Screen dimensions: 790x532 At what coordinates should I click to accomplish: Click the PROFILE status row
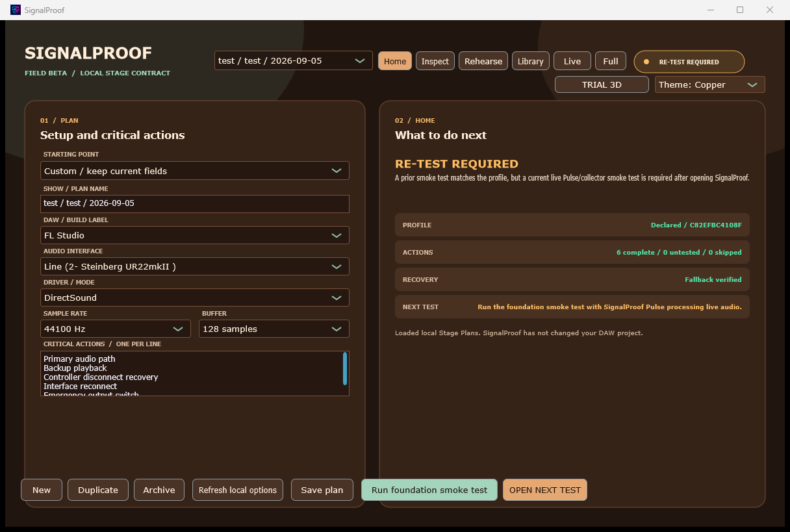click(572, 225)
